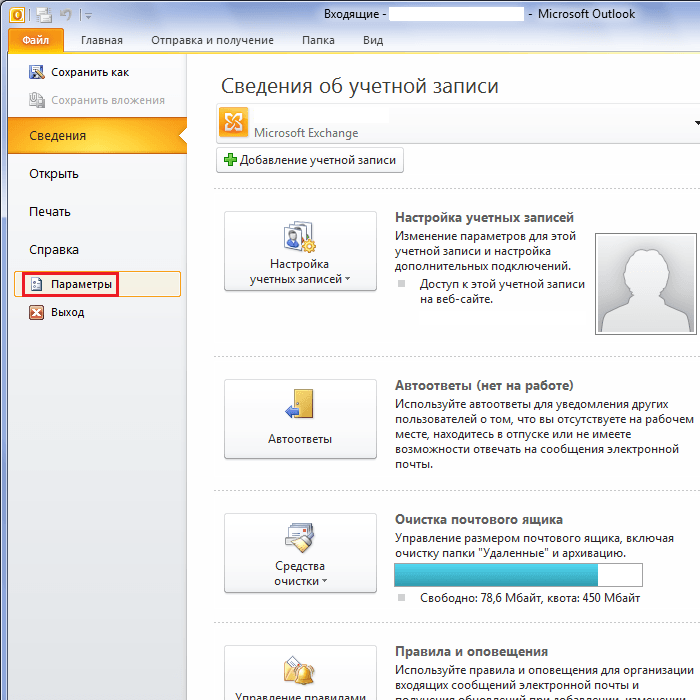Click the mailbox quota usage progress bar
Image resolution: width=700 pixels, height=700 pixels.
pos(518,575)
